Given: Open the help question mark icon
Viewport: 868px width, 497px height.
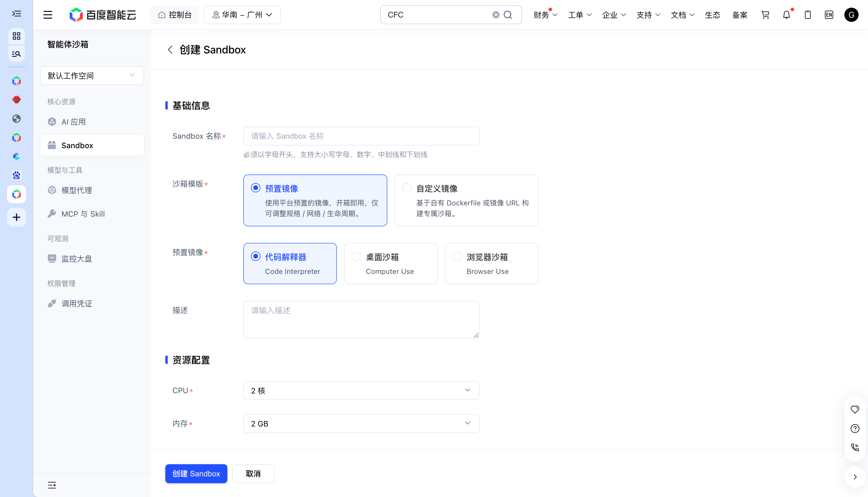Looking at the screenshot, I should click(x=855, y=429).
